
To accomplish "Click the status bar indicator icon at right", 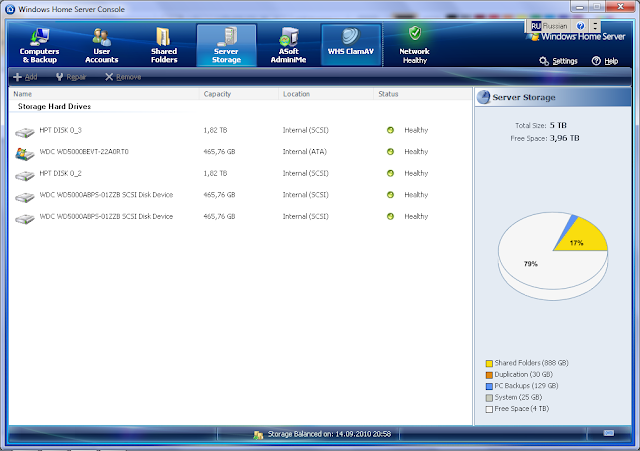I will tap(609, 433).
